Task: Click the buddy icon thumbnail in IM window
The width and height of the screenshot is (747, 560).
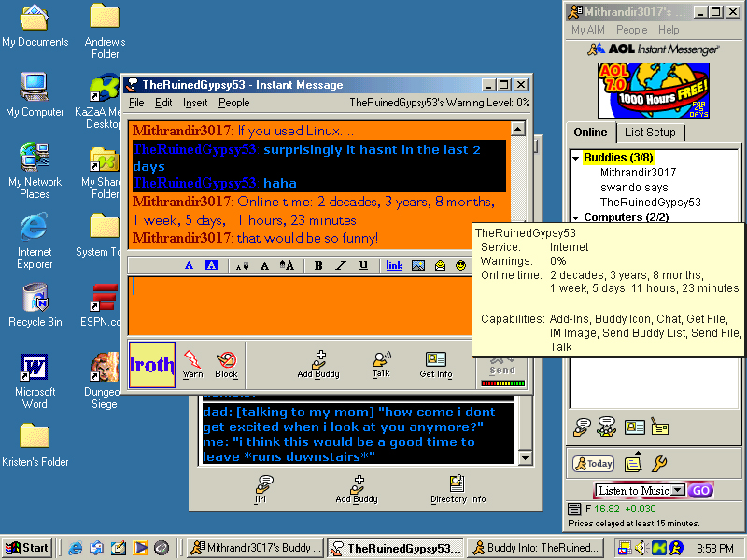Action: [152, 364]
